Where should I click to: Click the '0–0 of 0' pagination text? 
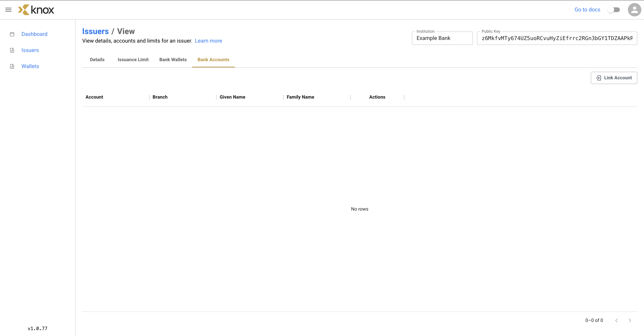pos(594,320)
